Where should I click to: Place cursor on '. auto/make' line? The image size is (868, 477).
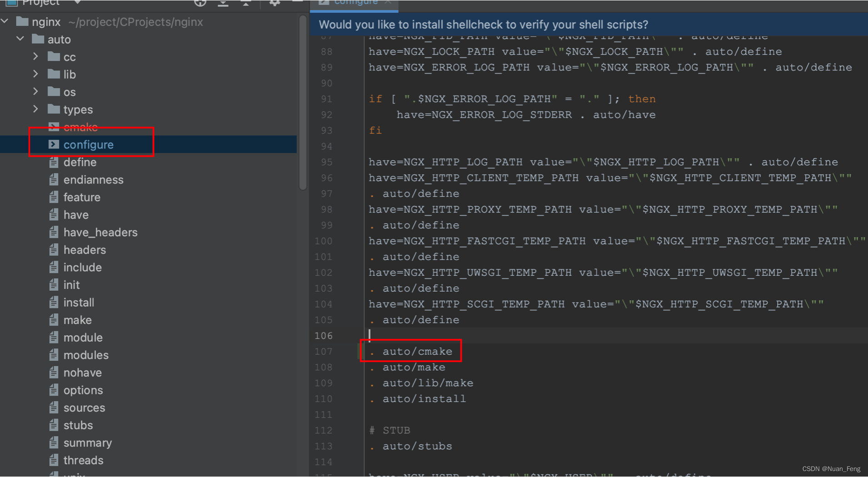coord(407,367)
